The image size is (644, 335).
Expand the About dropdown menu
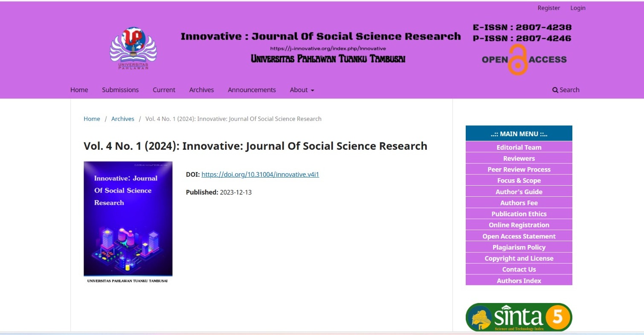coord(302,90)
